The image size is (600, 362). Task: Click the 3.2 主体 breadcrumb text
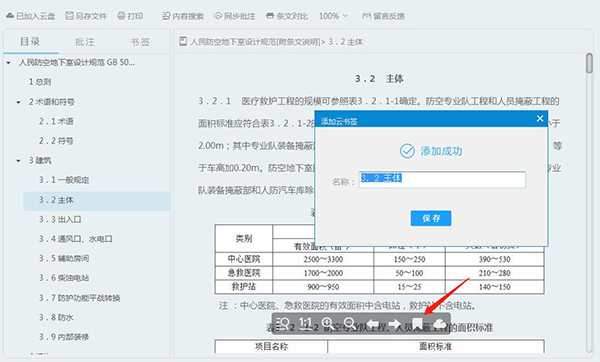tap(345, 42)
